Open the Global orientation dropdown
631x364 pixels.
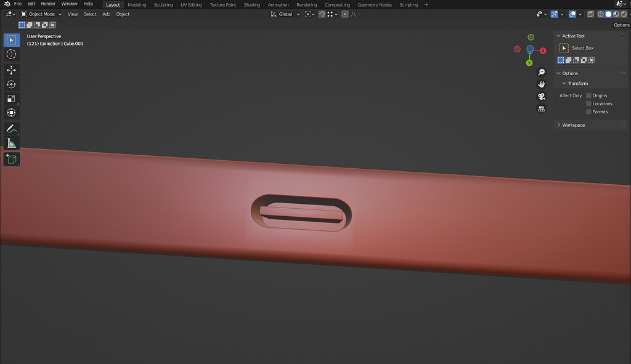(x=285, y=14)
